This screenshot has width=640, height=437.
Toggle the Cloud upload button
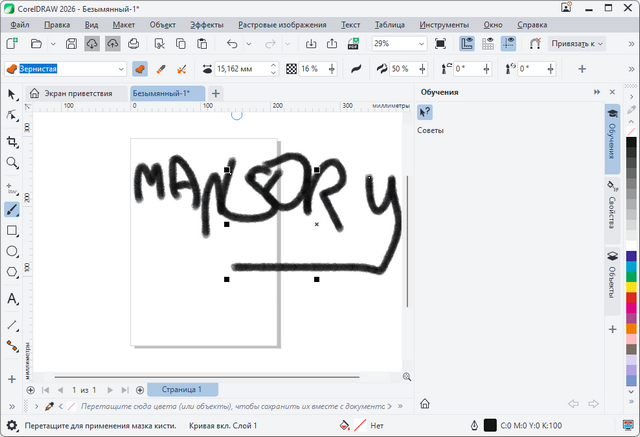pos(113,44)
